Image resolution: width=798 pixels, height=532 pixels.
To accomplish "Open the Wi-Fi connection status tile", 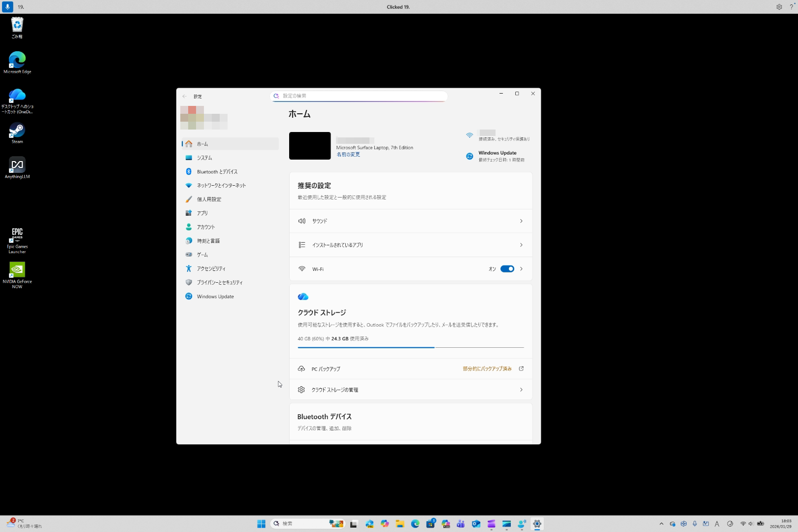I will [x=498, y=135].
